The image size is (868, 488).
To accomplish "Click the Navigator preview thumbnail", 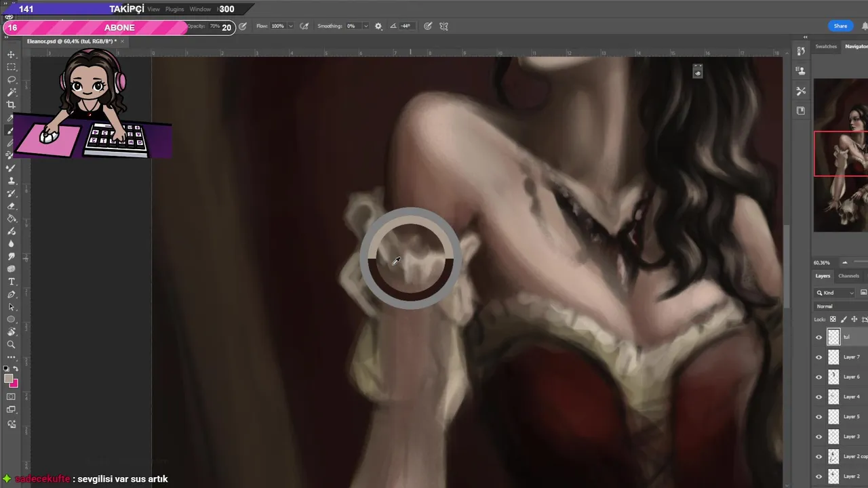I will coord(841,155).
